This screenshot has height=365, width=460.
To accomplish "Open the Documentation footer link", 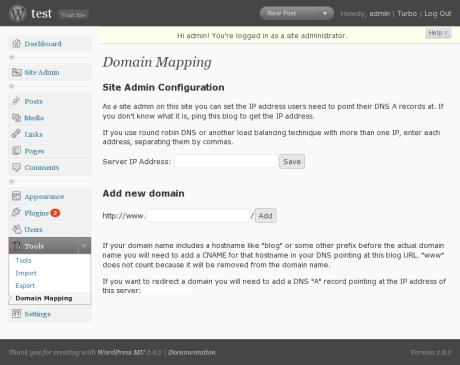I will (192, 352).
